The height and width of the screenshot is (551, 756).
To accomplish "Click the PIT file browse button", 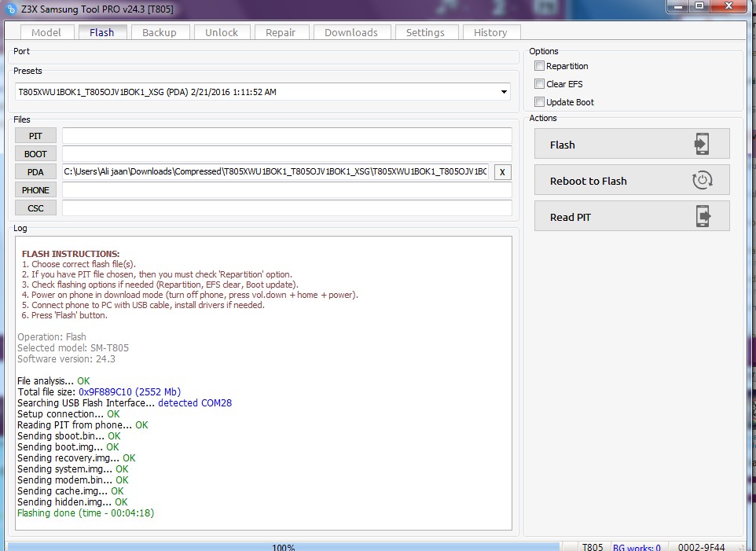I will [x=35, y=135].
